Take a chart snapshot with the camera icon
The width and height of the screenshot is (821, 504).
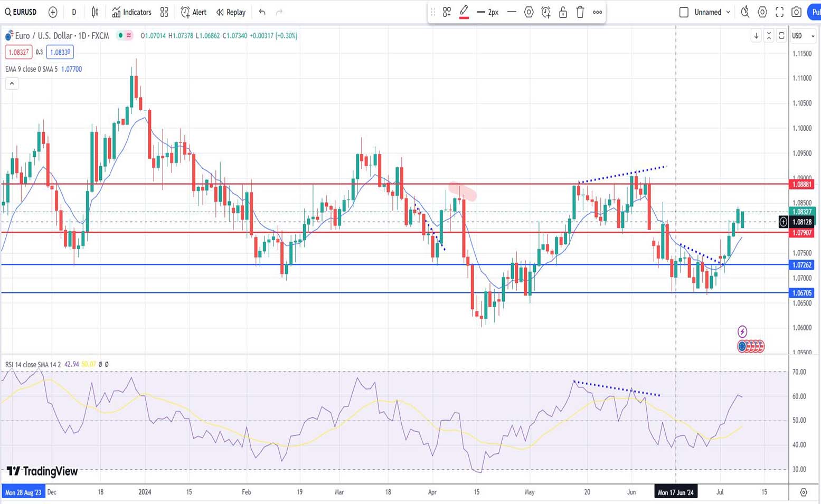(x=796, y=12)
